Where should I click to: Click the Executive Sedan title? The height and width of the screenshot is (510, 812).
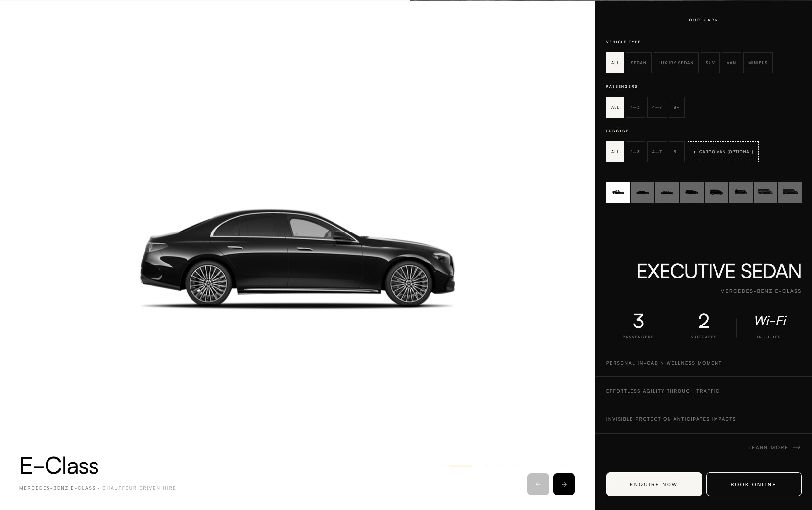718,271
